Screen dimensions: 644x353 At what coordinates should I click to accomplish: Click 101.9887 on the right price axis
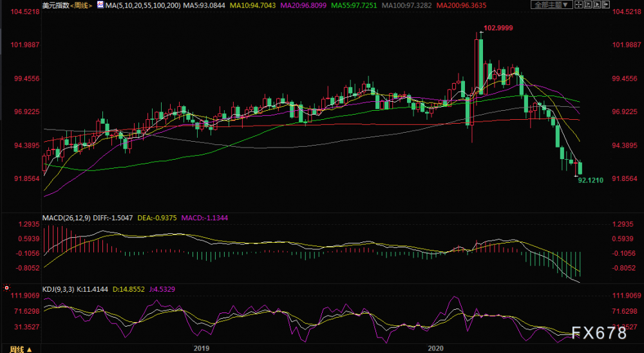click(627, 45)
